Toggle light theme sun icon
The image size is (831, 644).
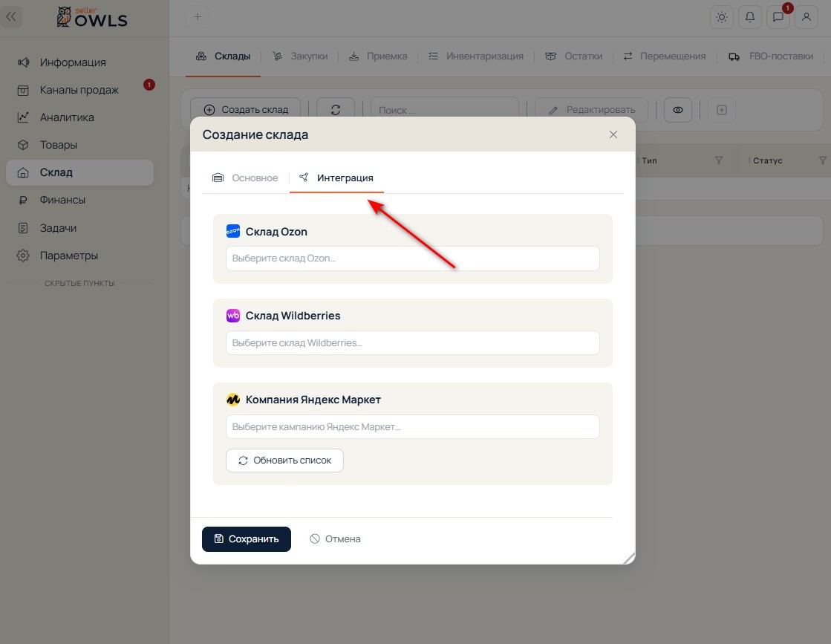721,17
